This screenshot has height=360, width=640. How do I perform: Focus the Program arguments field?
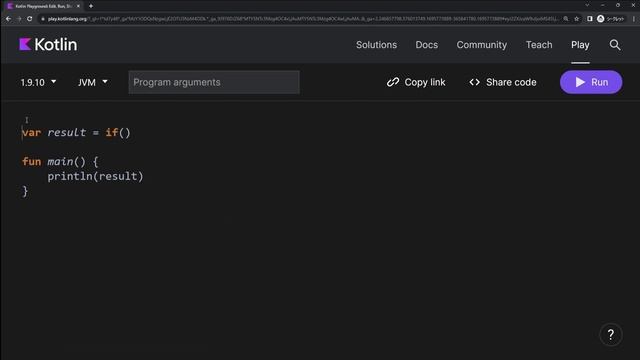[214, 82]
